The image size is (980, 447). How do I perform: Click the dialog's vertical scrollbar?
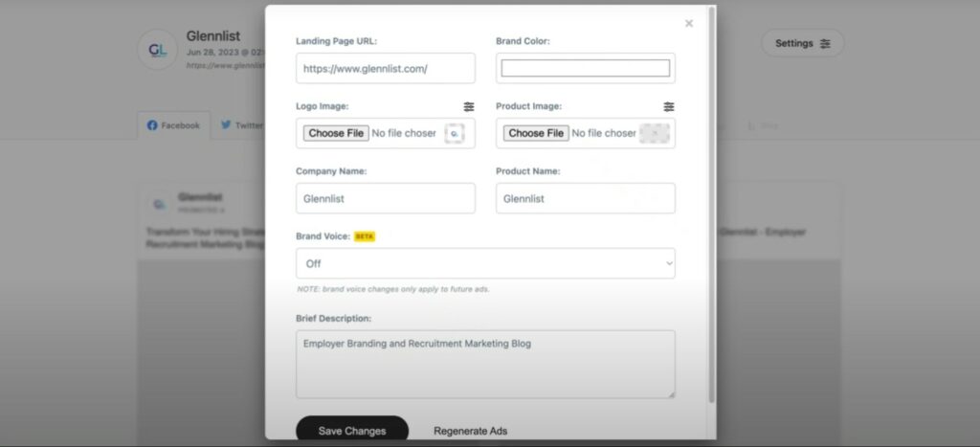pyautogui.click(x=711, y=205)
